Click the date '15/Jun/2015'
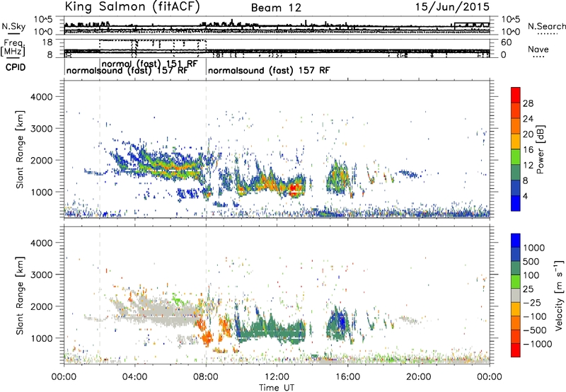 coord(452,7)
